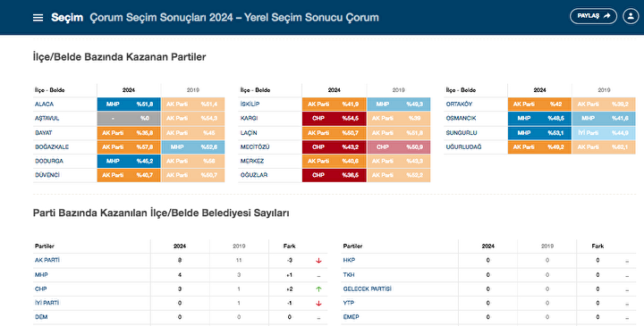Open the UĞURLUDAĞ district link

463,146
